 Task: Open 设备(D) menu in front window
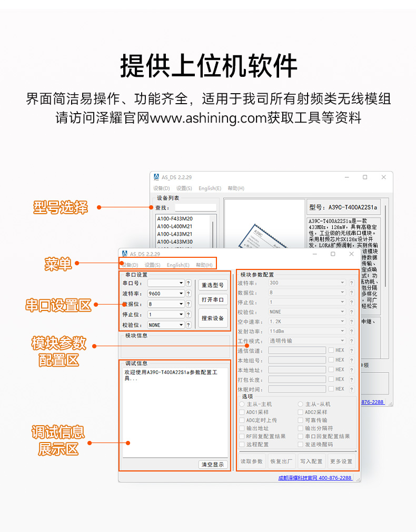pyautogui.click(x=130, y=265)
